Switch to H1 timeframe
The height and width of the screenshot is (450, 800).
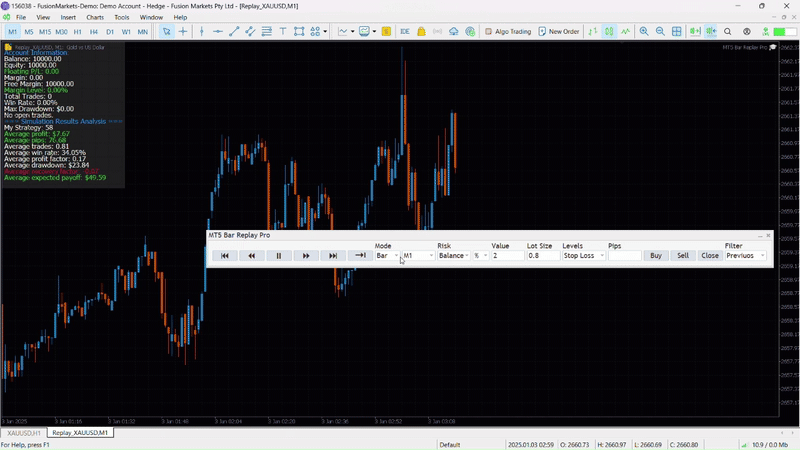78,32
